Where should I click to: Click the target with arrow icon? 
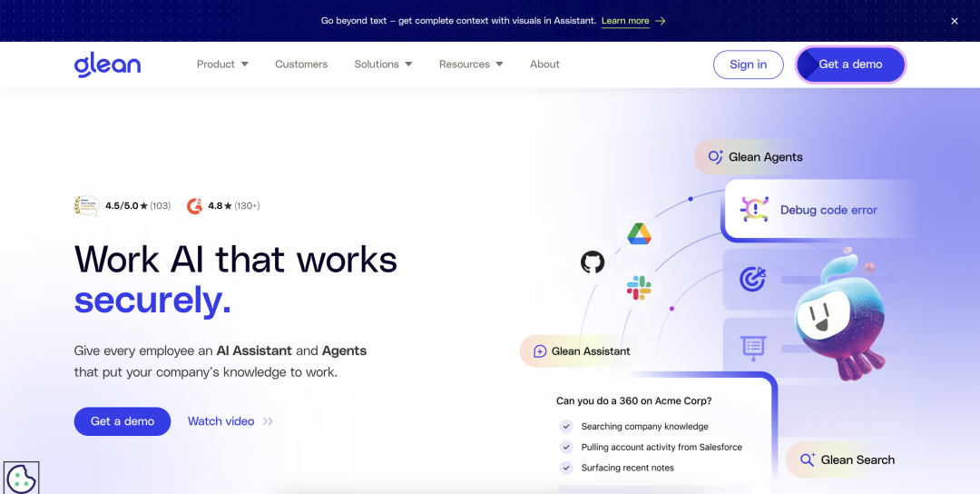click(x=752, y=279)
